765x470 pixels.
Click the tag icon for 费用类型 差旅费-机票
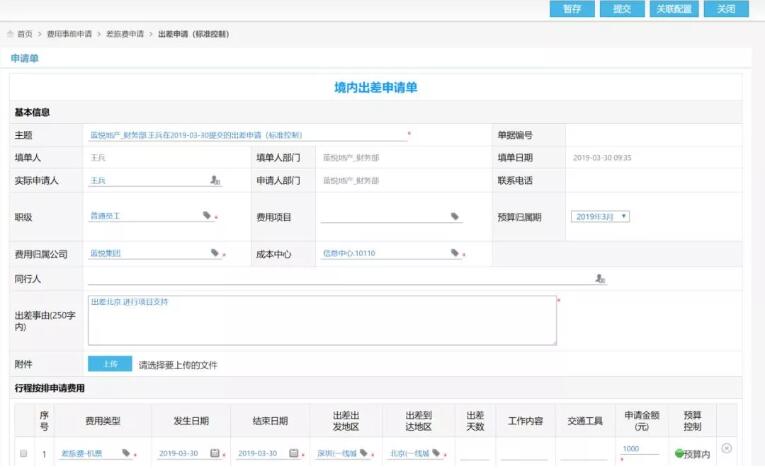click(126, 453)
